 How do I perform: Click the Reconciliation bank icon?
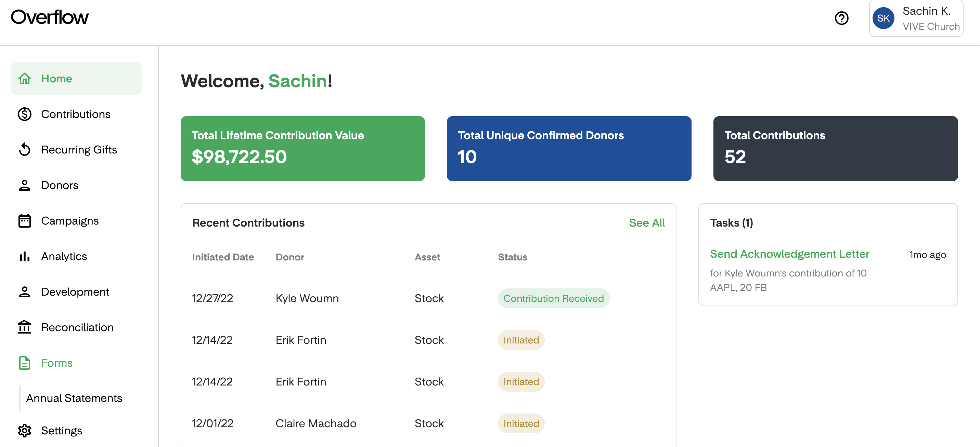24,327
